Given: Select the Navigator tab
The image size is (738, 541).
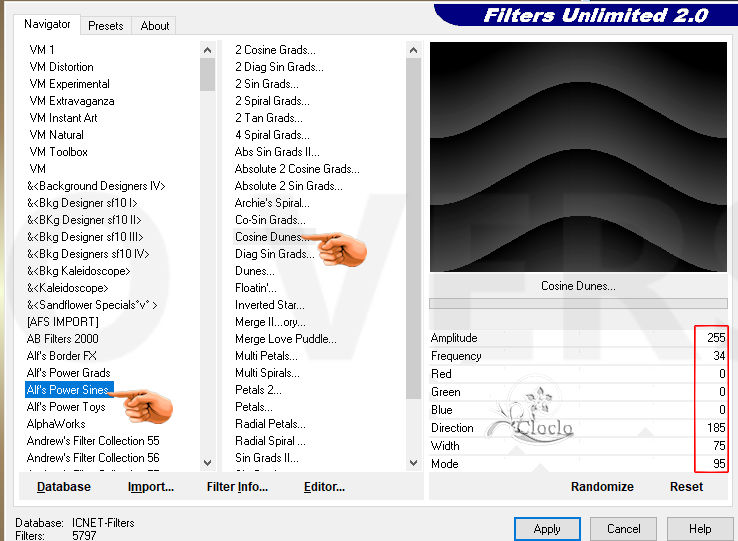Looking at the screenshot, I should pyautogui.click(x=47, y=24).
